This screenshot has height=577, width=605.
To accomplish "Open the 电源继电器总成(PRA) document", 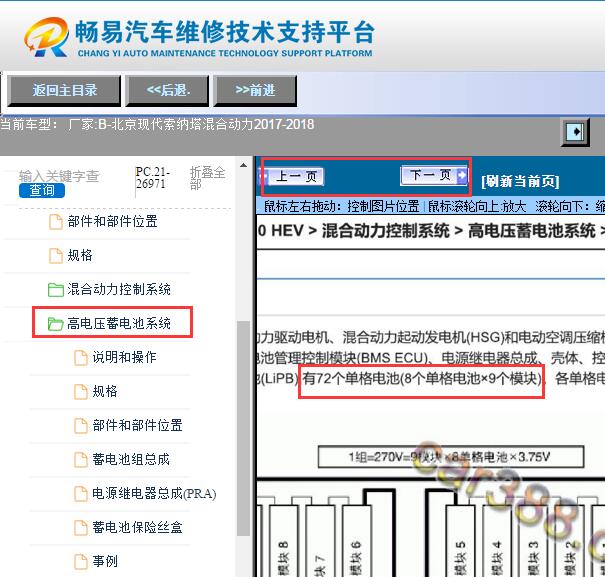I will [x=154, y=493].
